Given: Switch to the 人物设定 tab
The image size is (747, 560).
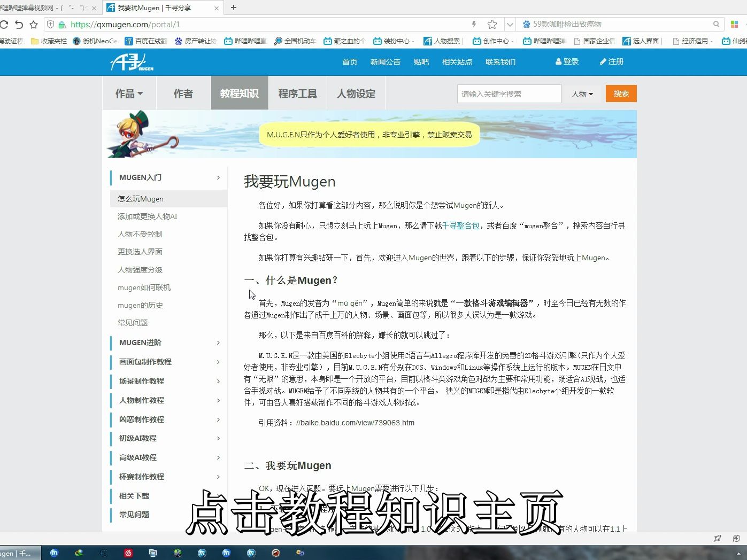Looking at the screenshot, I should click(356, 94).
